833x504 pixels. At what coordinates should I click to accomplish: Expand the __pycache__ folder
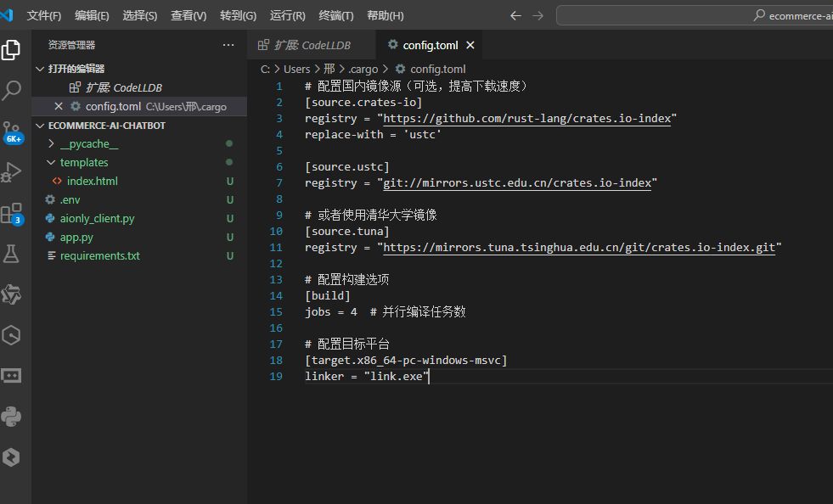pos(88,144)
